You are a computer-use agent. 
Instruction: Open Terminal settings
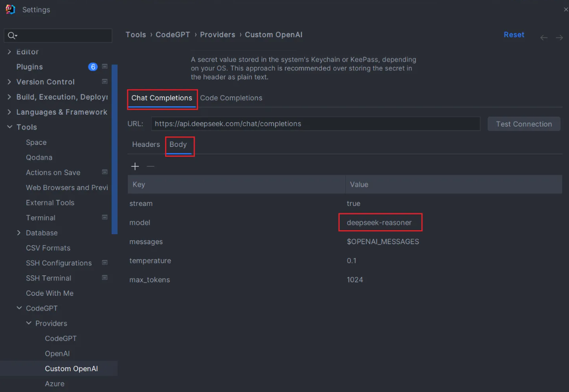[41, 218]
